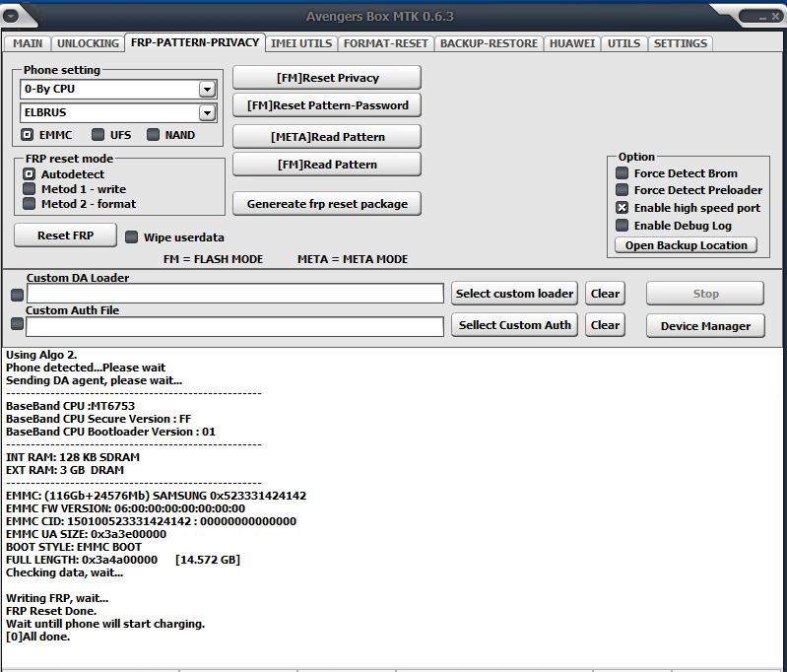The image size is (787, 672).
Task: Toggle Enable Debug Log checkbox
Action: [623, 225]
